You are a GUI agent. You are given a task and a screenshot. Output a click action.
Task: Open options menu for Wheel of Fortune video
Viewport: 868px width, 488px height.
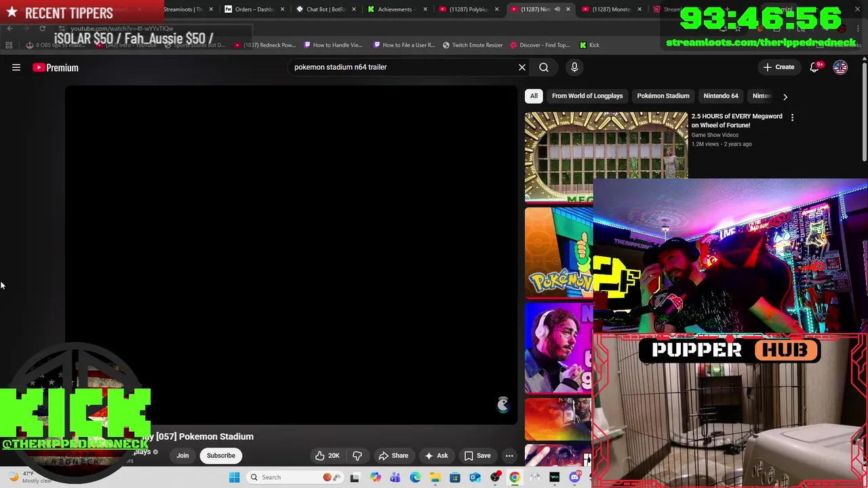tap(792, 117)
